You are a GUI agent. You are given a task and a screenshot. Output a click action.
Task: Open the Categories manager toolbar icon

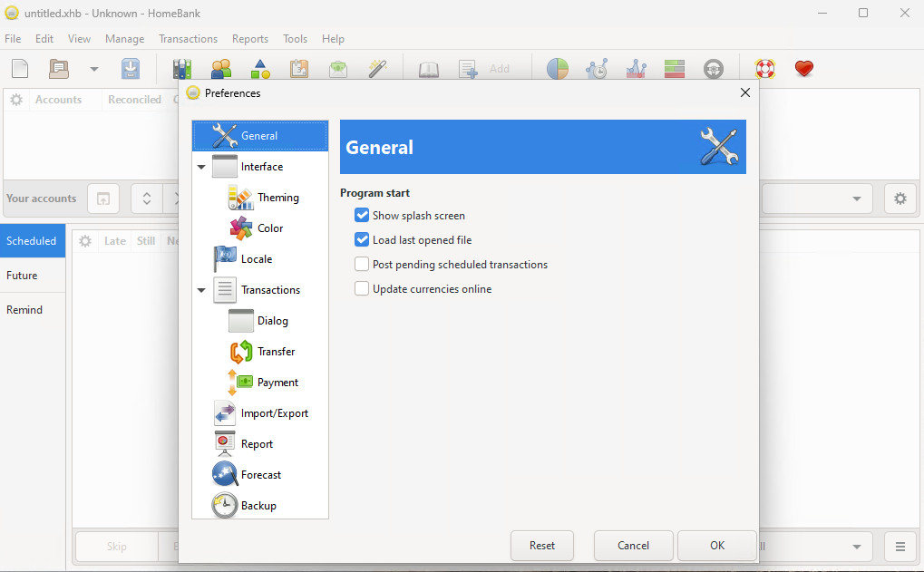[x=260, y=69]
